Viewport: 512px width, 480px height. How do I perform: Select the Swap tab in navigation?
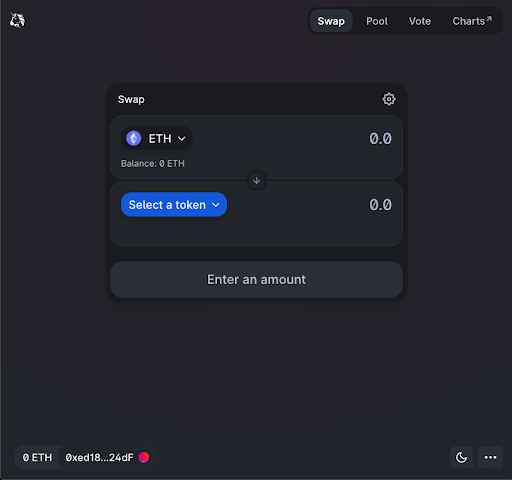(331, 21)
